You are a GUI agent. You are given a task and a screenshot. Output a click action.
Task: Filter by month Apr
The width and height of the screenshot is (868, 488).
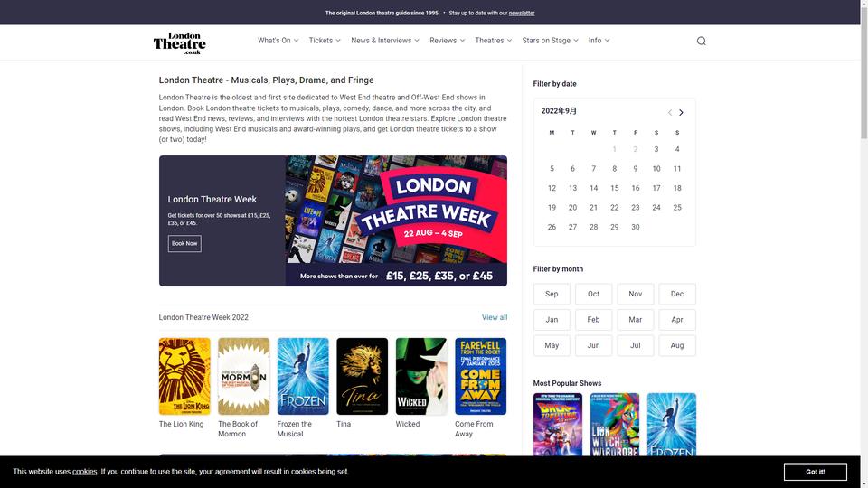point(677,320)
